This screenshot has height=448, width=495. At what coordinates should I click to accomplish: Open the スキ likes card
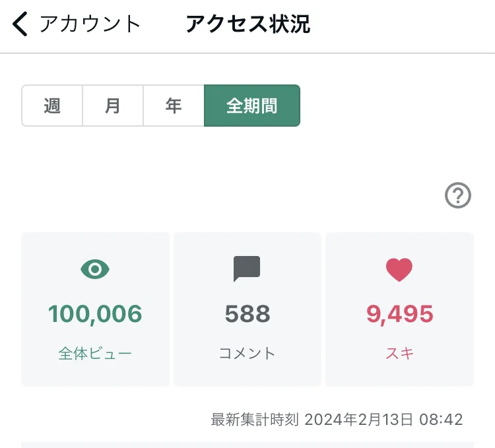[x=400, y=309]
